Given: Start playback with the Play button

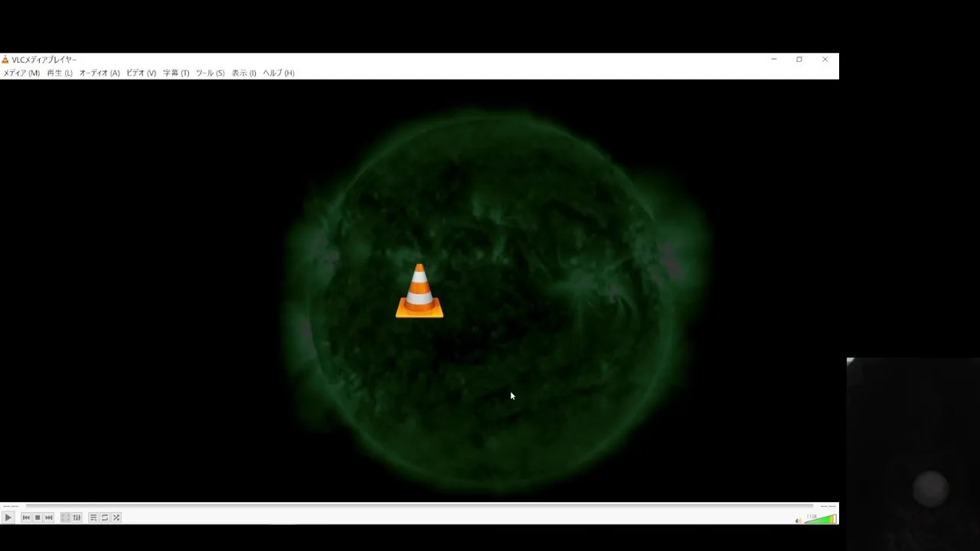Looking at the screenshot, I should [x=8, y=518].
